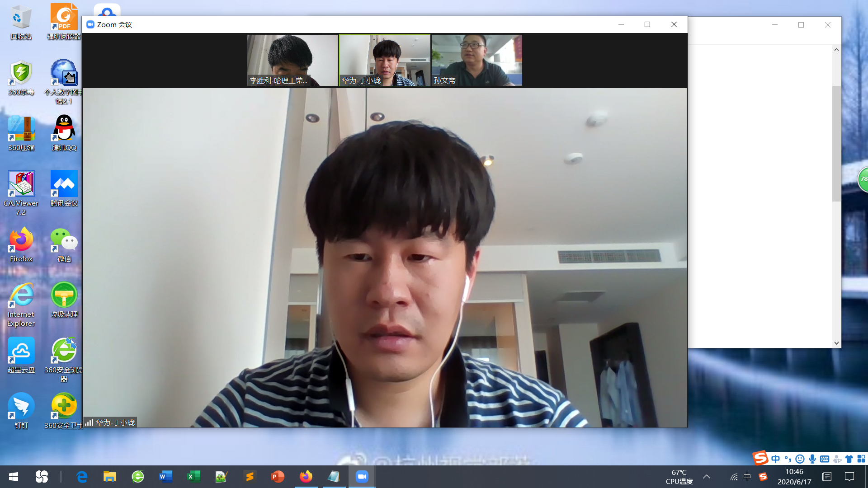Open PowerPoint from the taskbar

coord(278,477)
